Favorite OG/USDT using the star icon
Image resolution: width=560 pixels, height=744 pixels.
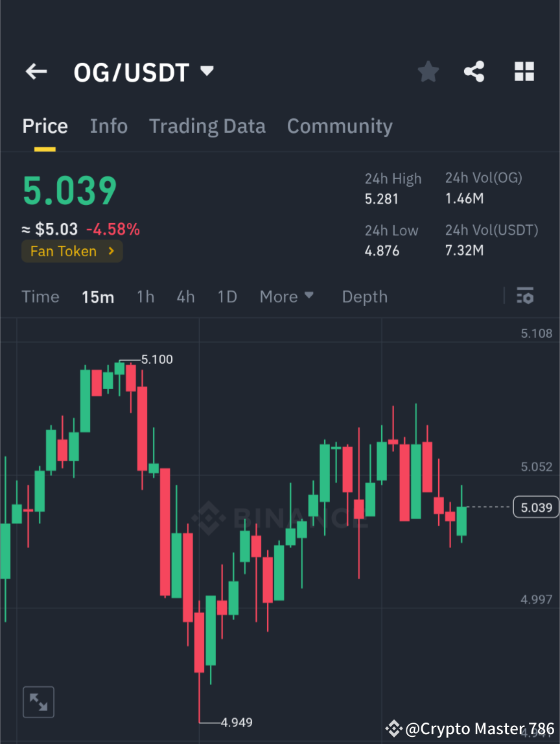point(428,71)
